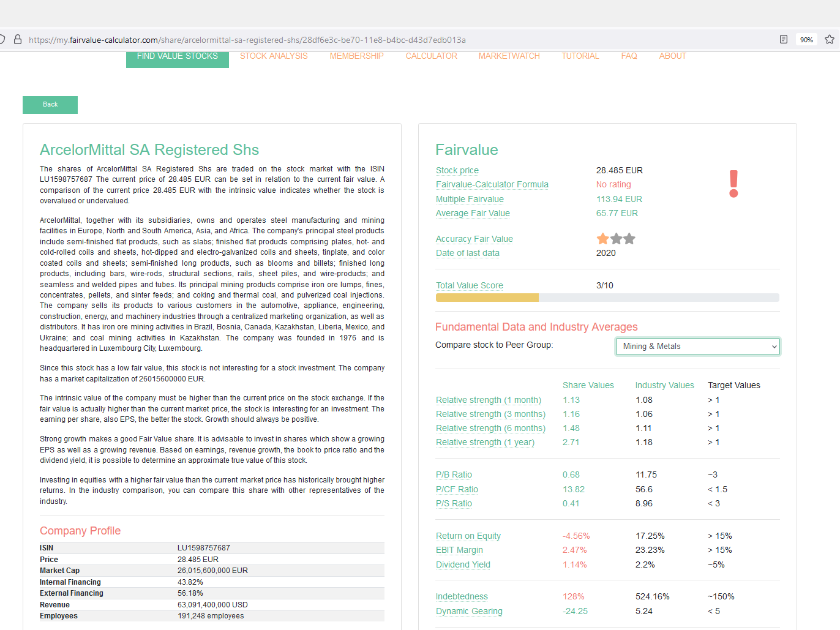Open the FAQ page
Viewport: 840px width, 630px height.
[629, 56]
